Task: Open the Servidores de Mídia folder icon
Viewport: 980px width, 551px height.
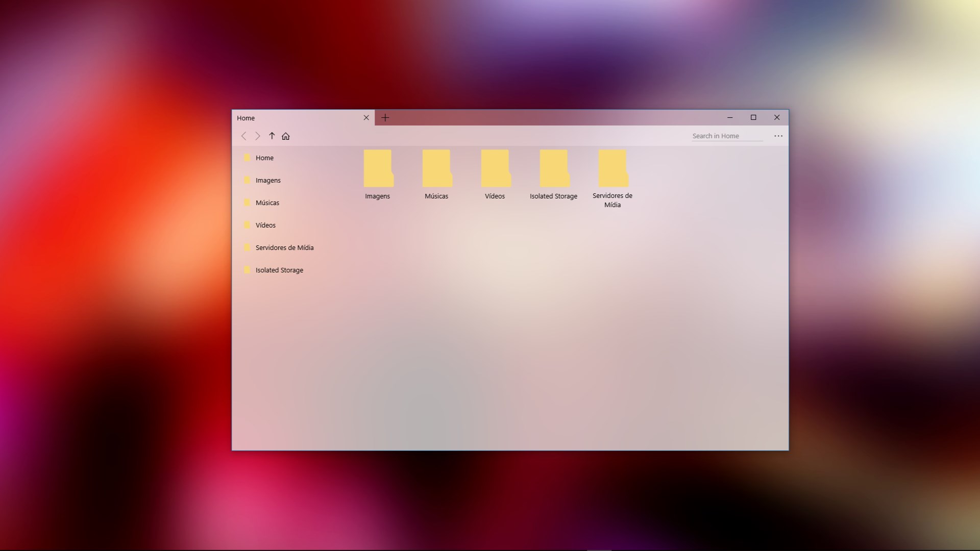Action: (612, 167)
